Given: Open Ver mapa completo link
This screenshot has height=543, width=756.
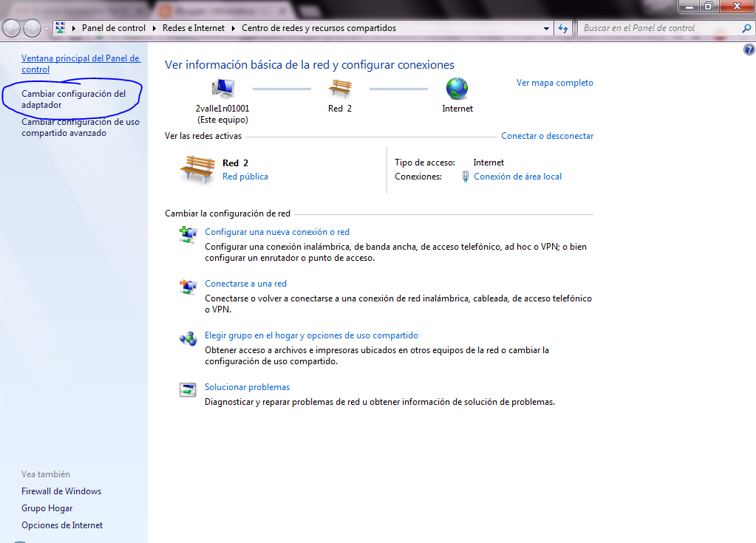Looking at the screenshot, I should coord(555,83).
